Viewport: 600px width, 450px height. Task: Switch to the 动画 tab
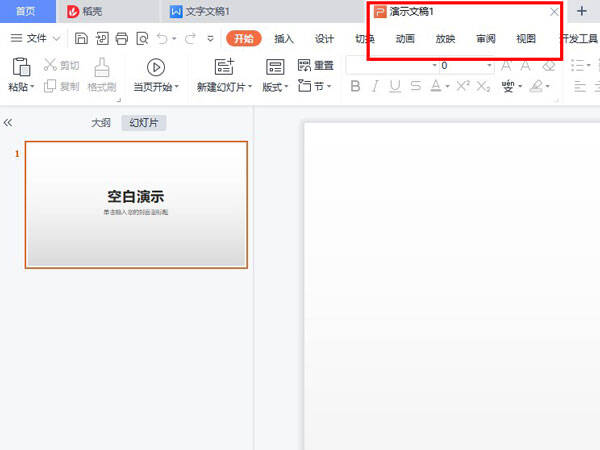[x=405, y=39]
